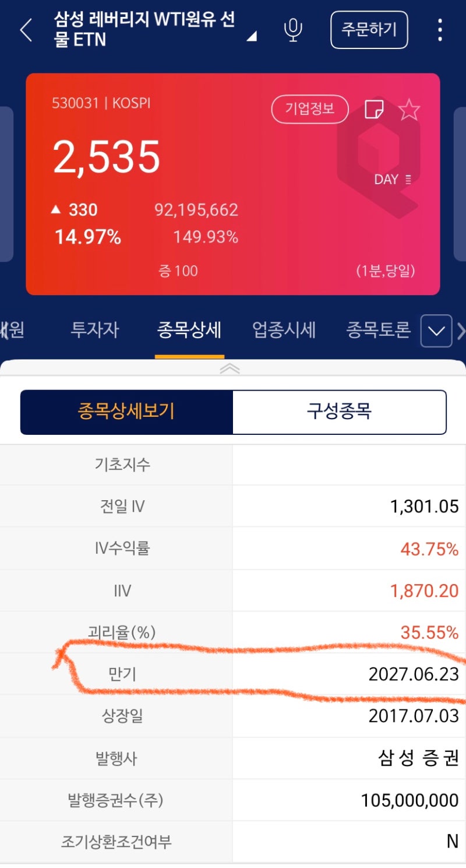The height and width of the screenshot is (868, 466).
Task: Open the tab overflow chevron dropdown
Action: click(435, 331)
